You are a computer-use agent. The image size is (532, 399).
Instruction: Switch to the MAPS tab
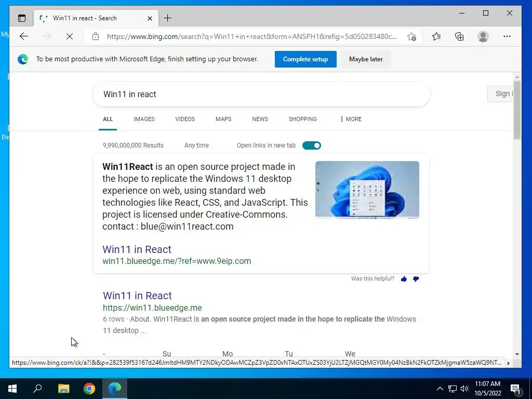[x=223, y=119]
